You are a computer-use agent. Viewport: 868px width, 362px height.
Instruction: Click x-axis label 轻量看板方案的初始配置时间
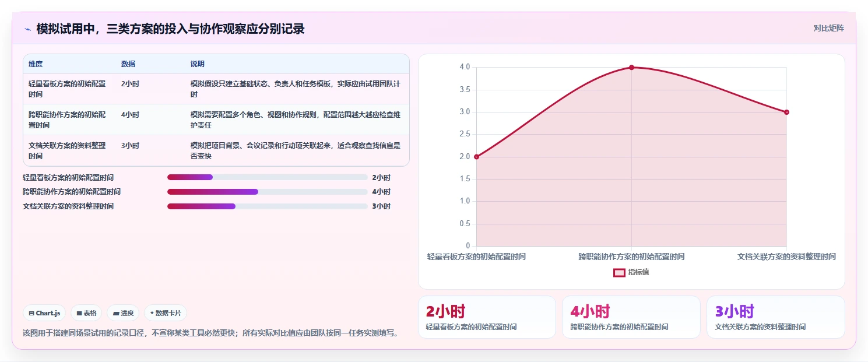[x=476, y=256]
